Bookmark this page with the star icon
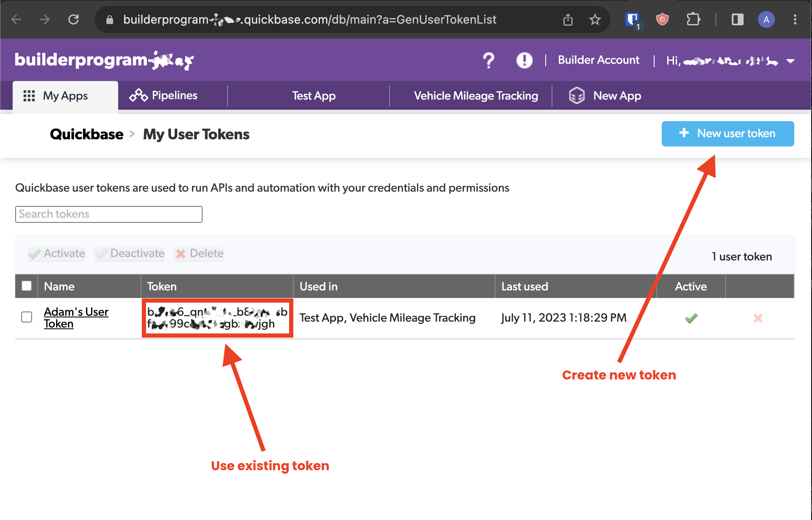Screen dimensions: 812x520 coord(595,19)
